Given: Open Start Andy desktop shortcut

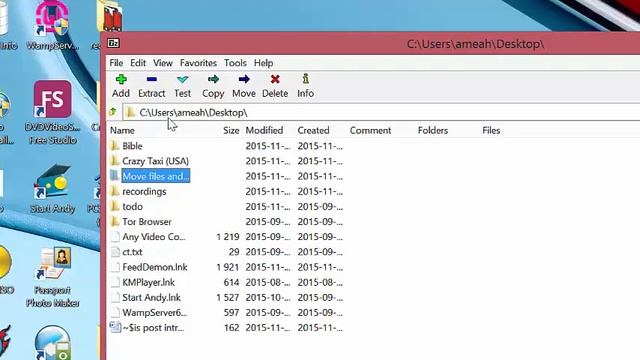Looking at the screenshot, I should pos(52,189).
